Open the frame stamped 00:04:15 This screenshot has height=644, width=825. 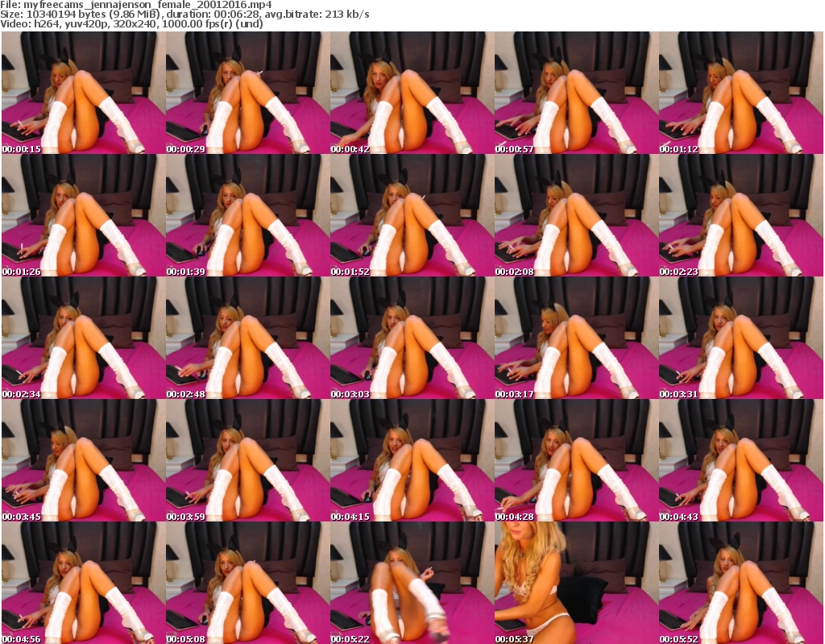[412, 461]
